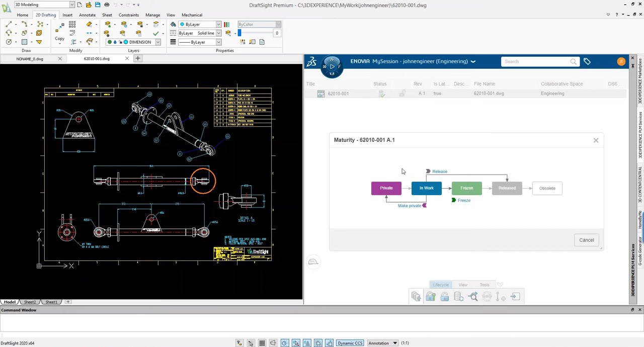Click Cancel in the Maturity dialog
Viewport: 644px width, 347px height.
click(x=586, y=240)
